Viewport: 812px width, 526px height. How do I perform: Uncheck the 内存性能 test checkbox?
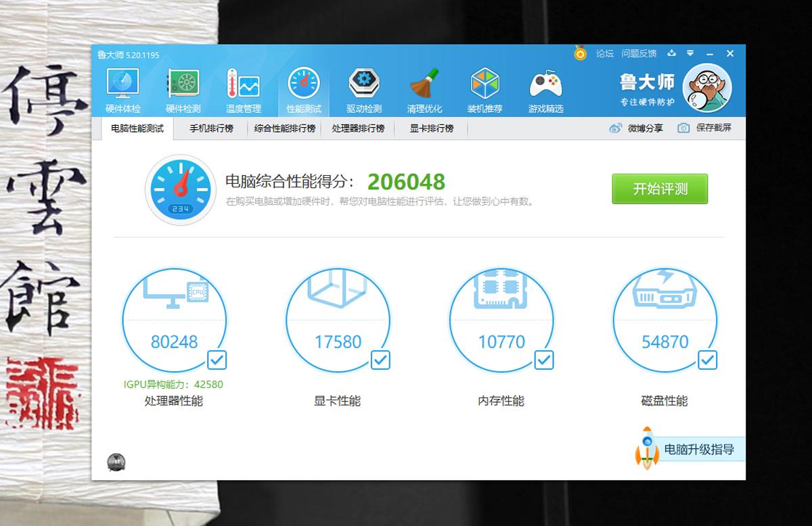coord(545,360)
